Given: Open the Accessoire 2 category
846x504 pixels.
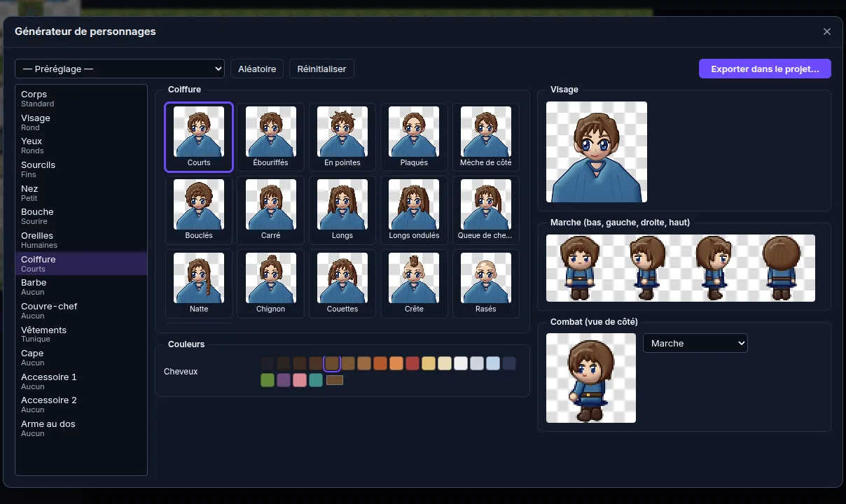Looking at the screenshot, I should click(x=81, y=405).
